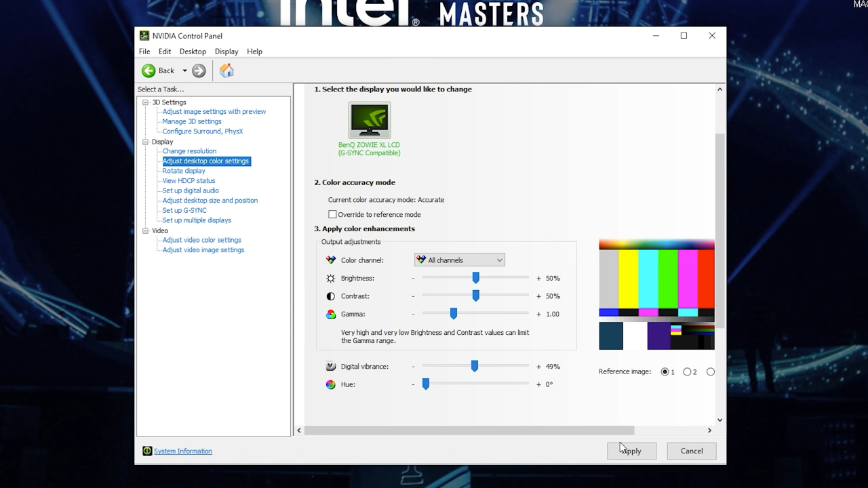Click the Brightness sun icon

click(331, 279)
